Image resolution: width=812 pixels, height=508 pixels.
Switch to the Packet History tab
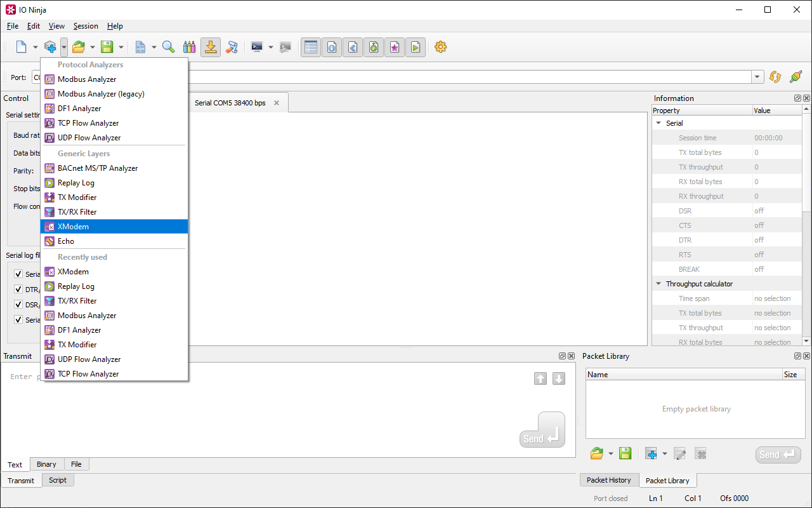pos(608,480)
